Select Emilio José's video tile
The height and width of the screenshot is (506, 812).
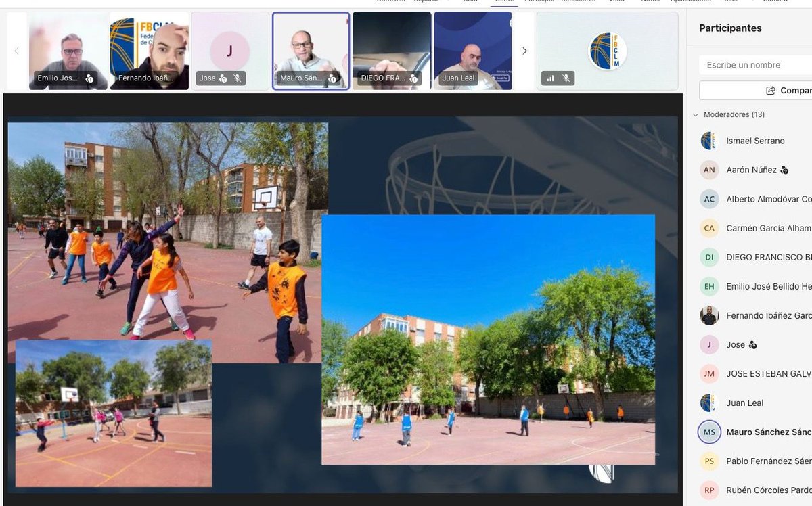[68, 51]
